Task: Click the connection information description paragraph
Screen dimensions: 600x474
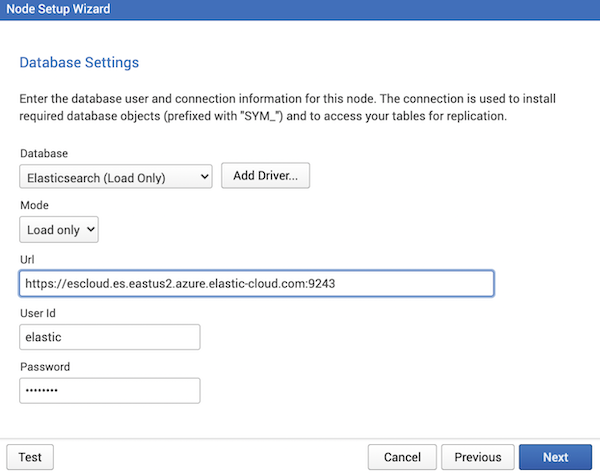Action: click(x=287, y=107)
